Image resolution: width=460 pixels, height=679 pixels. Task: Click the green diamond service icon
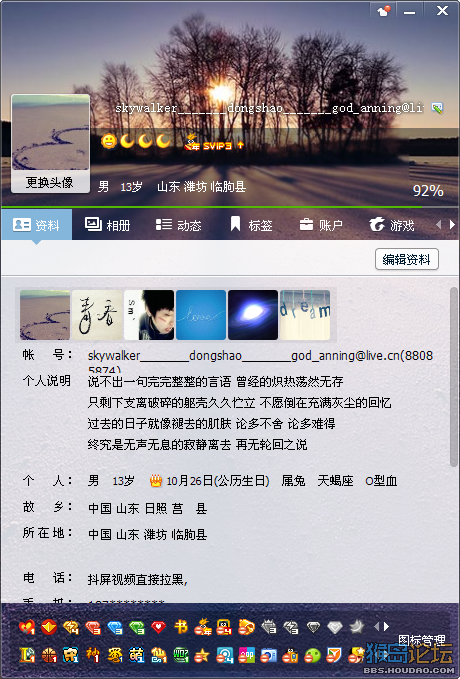coord(137,627)
